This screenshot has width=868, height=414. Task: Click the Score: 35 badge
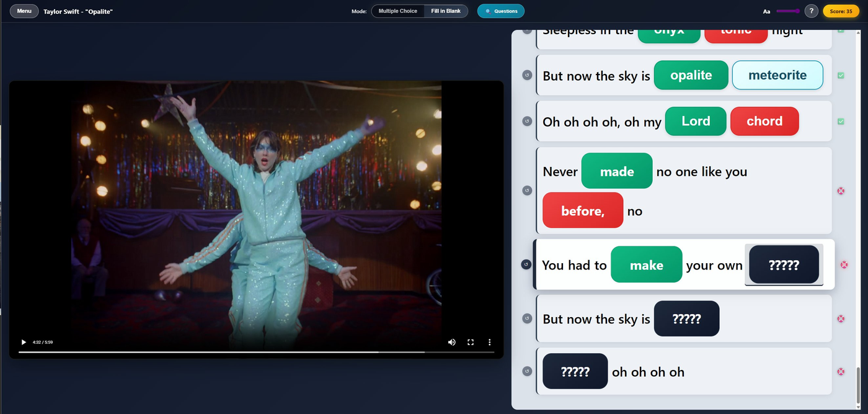[841, 11]
